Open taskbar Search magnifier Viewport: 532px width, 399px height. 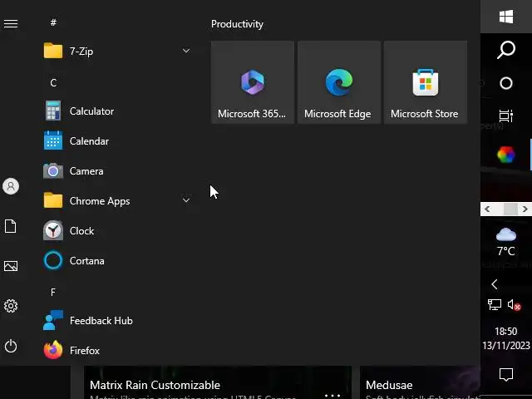tap(506, 50)
